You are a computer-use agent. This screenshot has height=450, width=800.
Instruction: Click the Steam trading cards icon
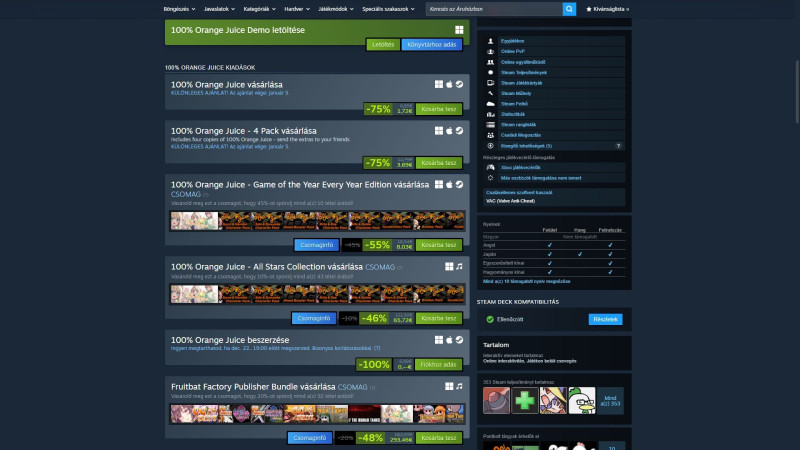(490, 83)
